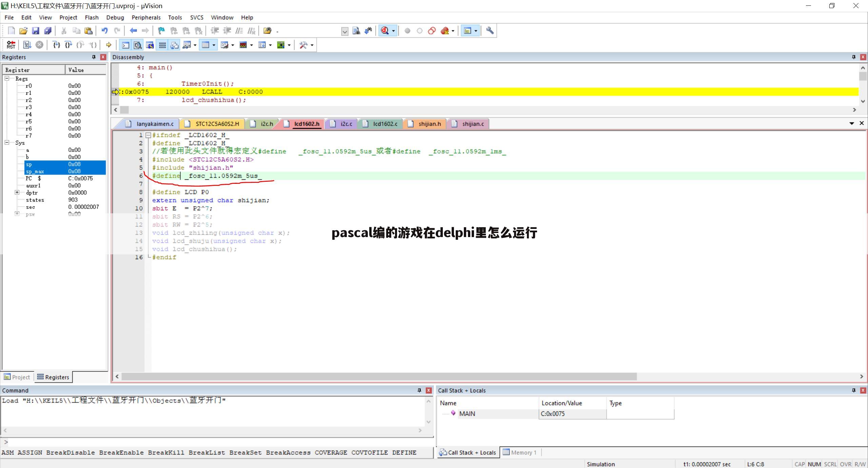Image resolution: width=868 pixels, height=468 pixels.
Task: Click the Serial Windows icon
Action: click(224, 45)
